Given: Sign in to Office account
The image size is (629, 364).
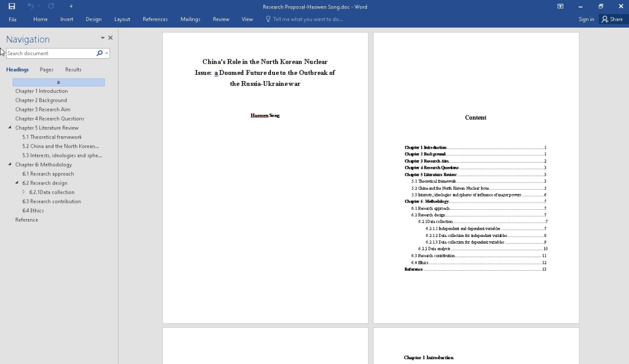Looking at the screenshot, I should 586,19.
